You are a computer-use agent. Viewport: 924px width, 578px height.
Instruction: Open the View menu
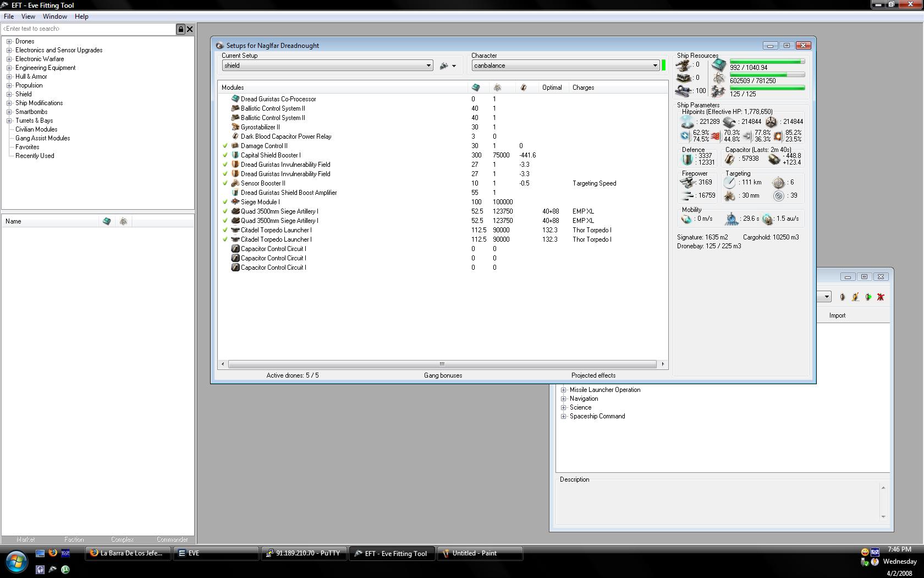28,17
